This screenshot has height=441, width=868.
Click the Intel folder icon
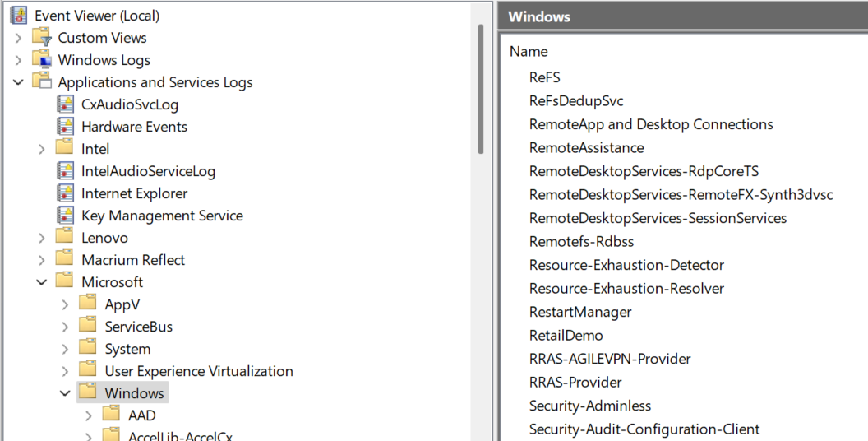(65, 147)
